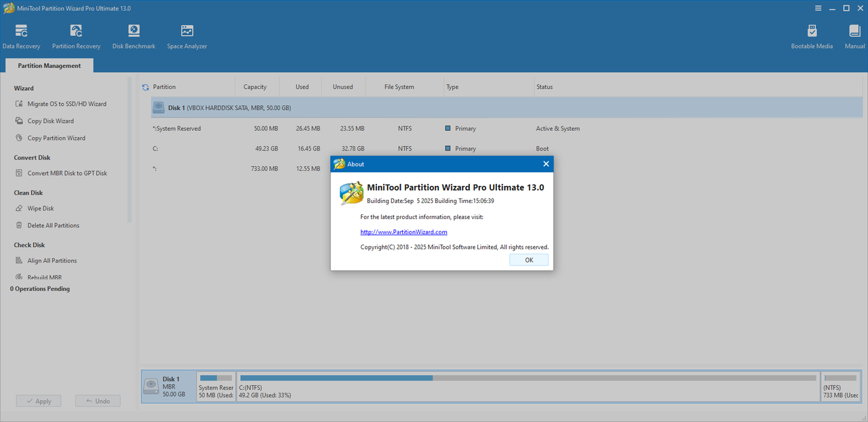Click the Disk 1 icon in disk map

151,387
